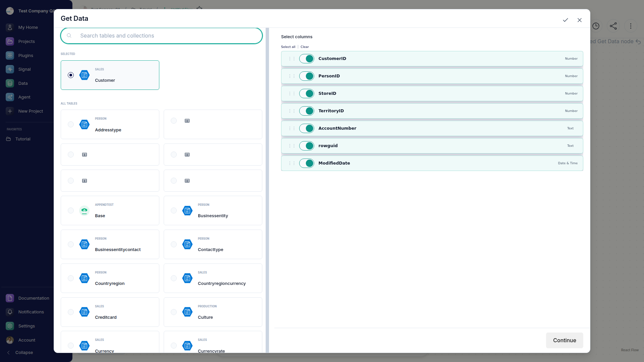
Task: Click Select all link
Action: (288, 47)
